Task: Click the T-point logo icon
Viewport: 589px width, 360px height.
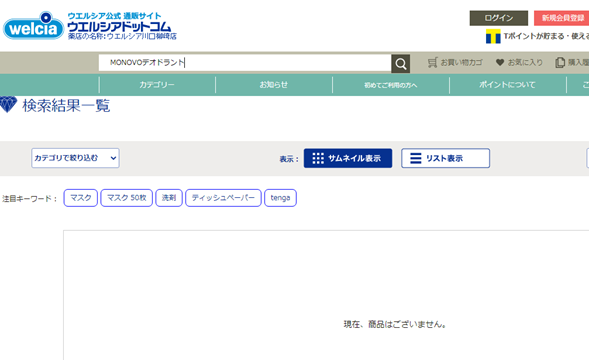Action: click(493, 36)
